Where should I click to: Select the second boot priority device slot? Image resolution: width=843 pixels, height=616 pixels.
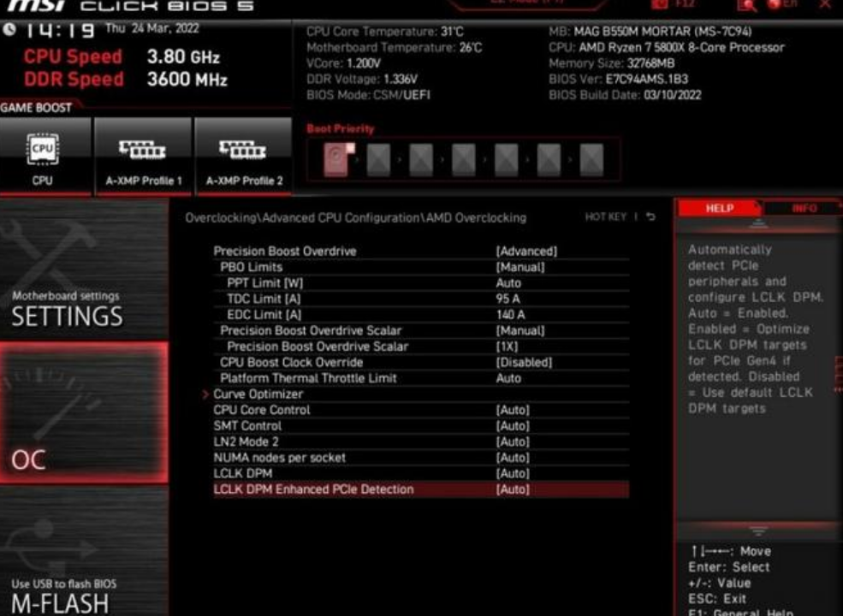coord(378,160)
